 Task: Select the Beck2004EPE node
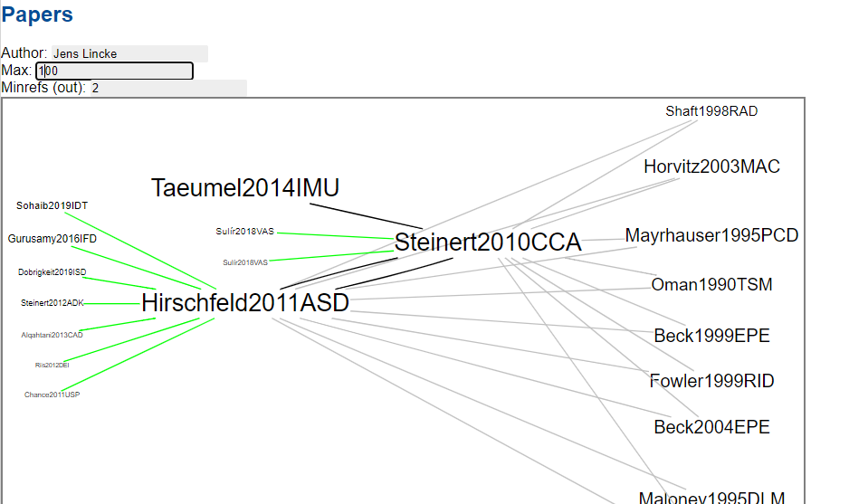[711, 427]
